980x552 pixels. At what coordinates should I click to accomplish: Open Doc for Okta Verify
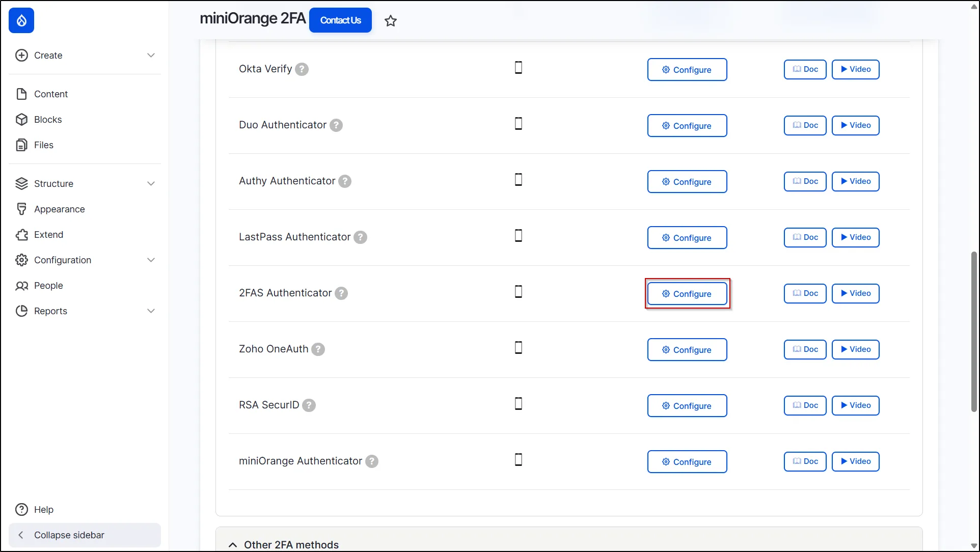point(805,69)
